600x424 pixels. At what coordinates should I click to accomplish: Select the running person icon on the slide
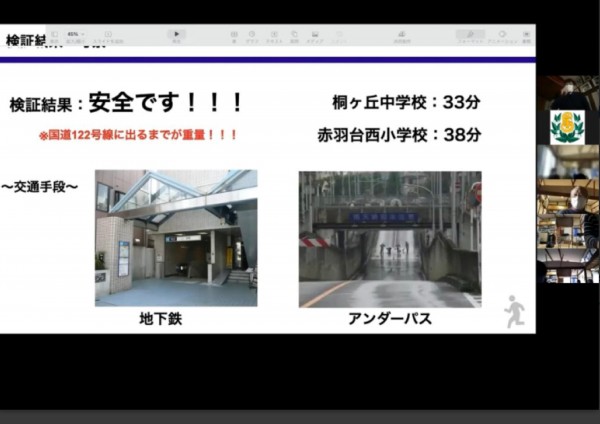pos(515,311)
